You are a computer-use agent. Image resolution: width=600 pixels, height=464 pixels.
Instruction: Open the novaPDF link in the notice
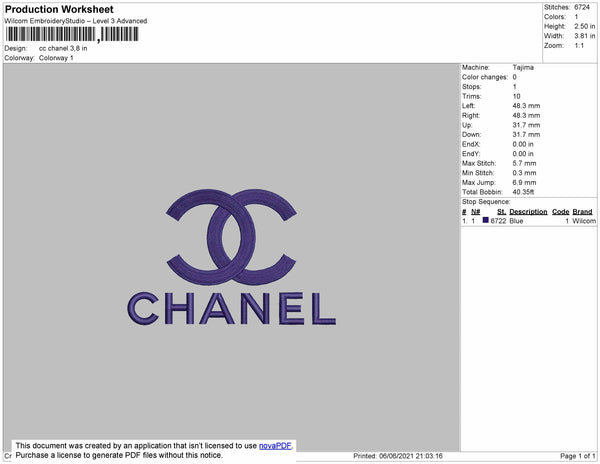275,446
